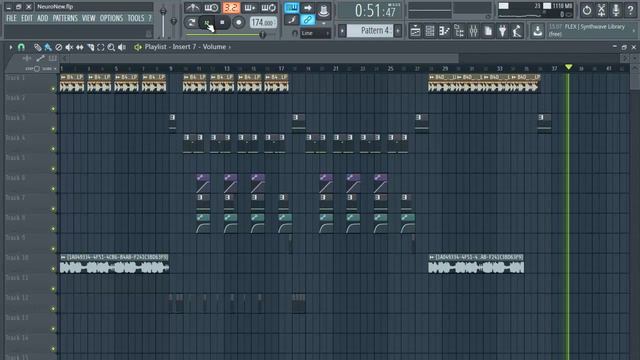Select the playlist Mute tool
This screenshot has height=360, width=640.
(x=69, y=47)
